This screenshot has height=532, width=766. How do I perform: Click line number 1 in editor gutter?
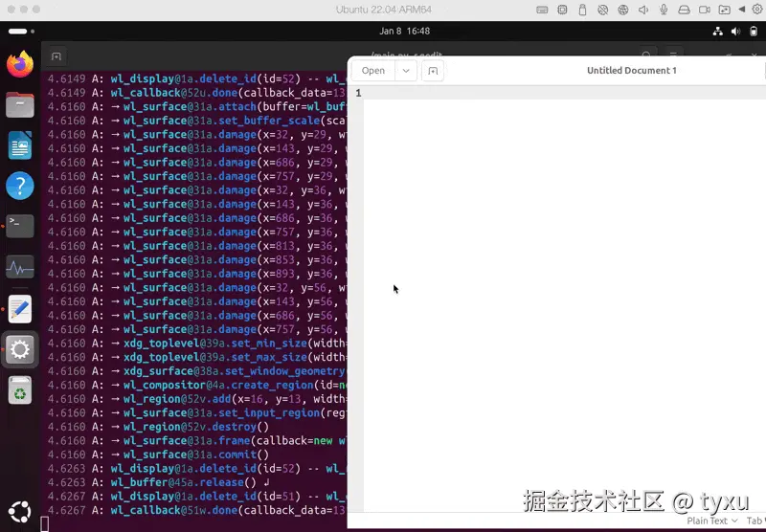click(358, 93)
